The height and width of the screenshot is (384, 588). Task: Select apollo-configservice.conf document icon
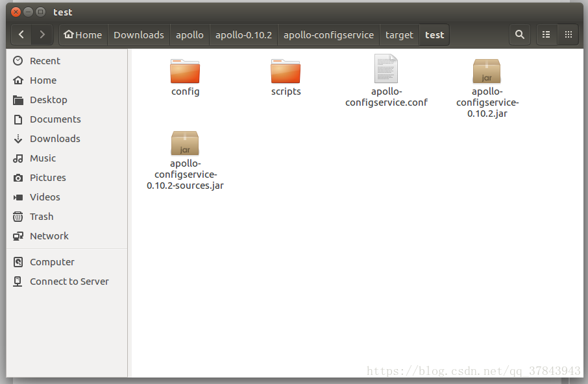[386, 69]
